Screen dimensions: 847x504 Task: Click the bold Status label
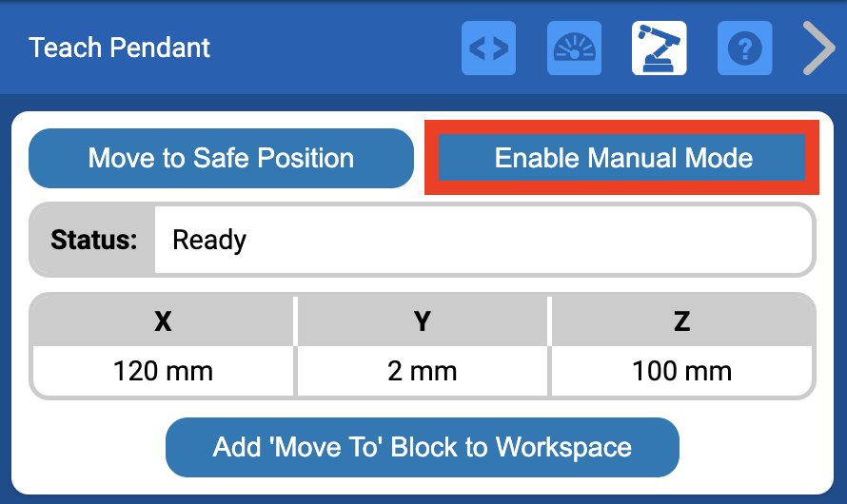click(94, 240)
